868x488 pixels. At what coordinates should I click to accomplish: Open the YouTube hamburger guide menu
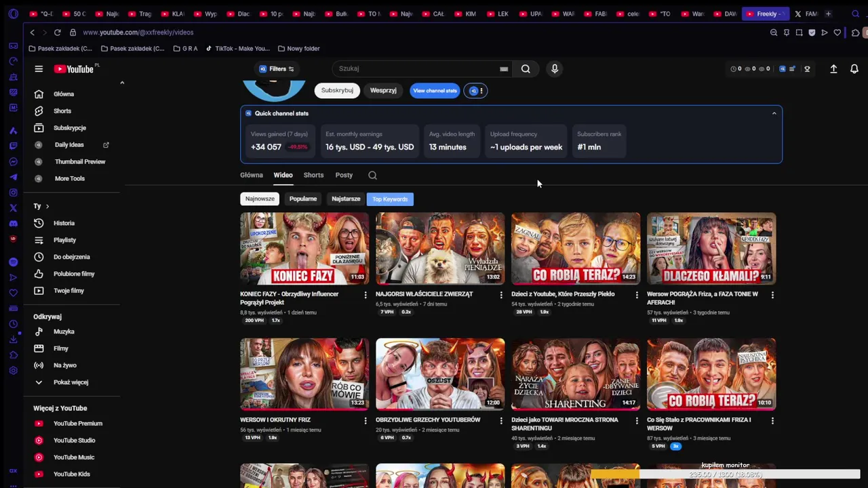coord(39,68)
